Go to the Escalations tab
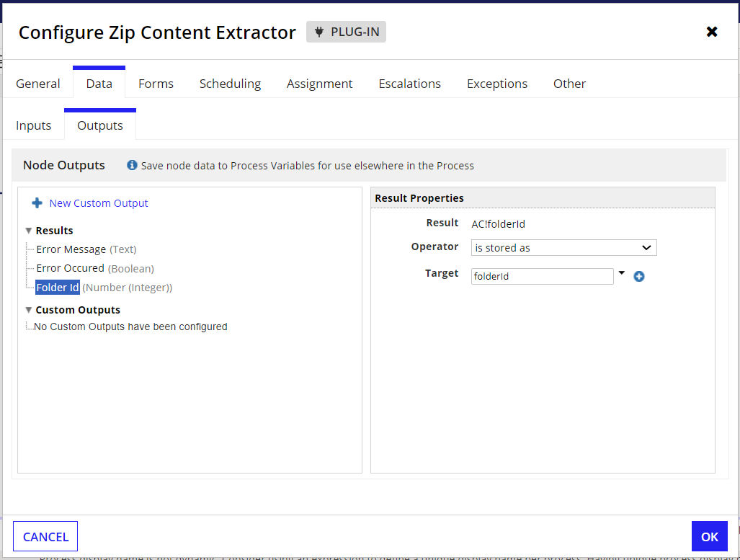Viewport: 740px width, 560px height. click(410, 84)
